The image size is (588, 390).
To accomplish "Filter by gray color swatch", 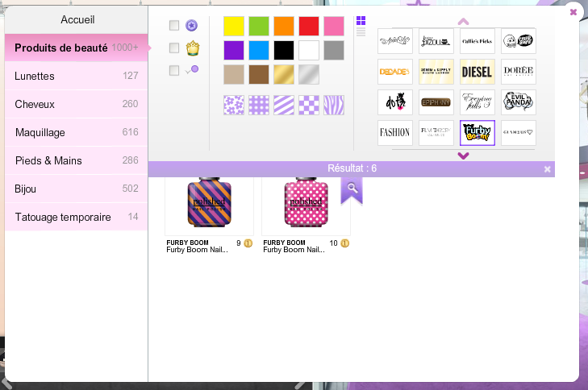I will point(334,50).
